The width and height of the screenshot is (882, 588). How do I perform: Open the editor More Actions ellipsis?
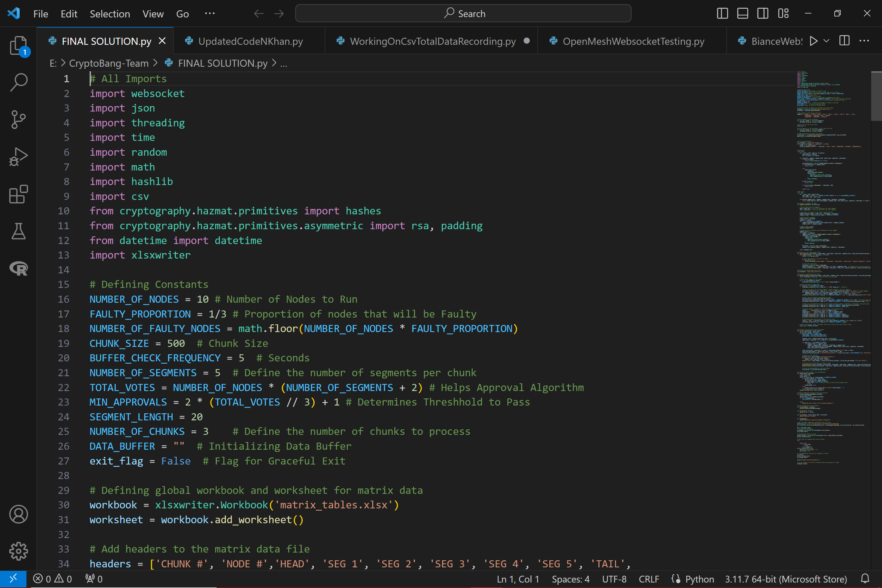(864, 41)
